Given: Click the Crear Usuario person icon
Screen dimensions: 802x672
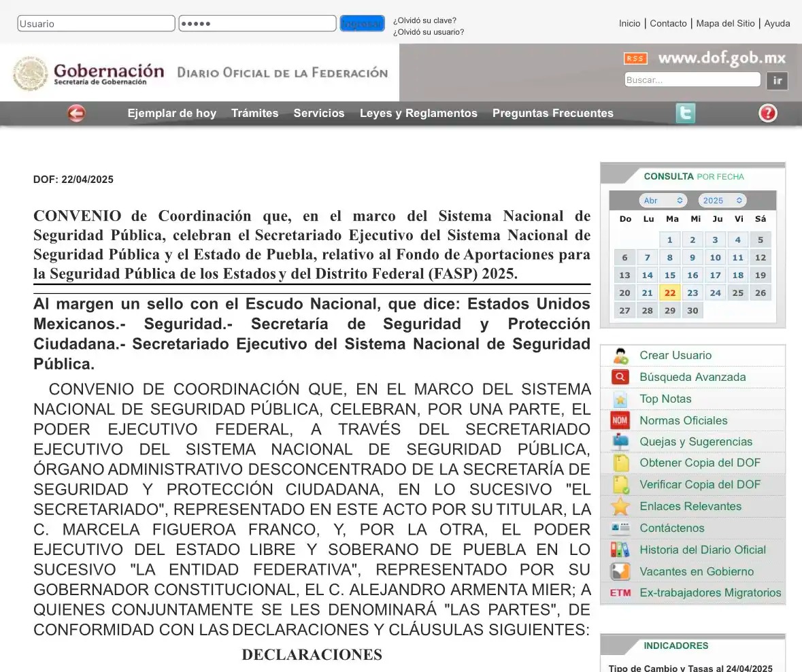Looking at the screenshot, I should pyautogui.click(x=620, y=356).
